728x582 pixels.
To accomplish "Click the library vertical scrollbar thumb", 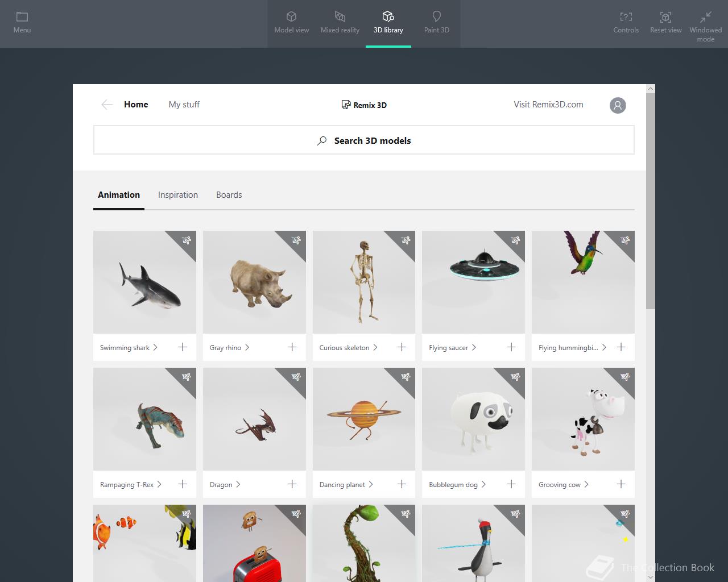I will 651,202.
